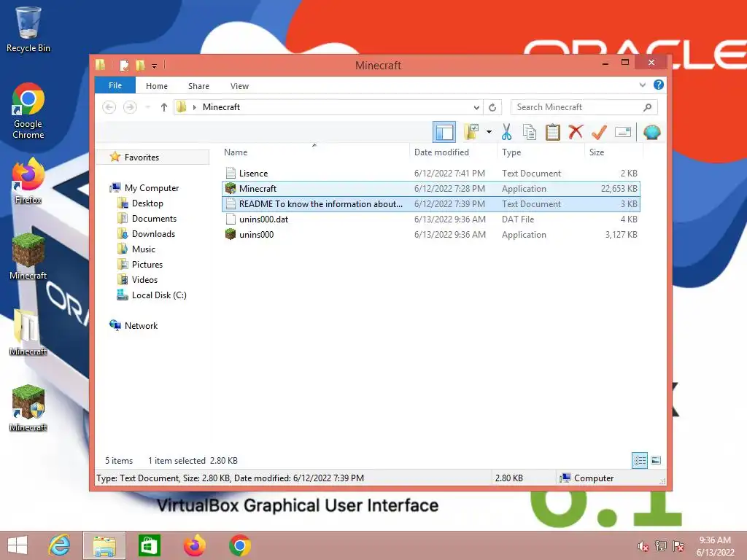Open the Windows Start button

(18, 545)
